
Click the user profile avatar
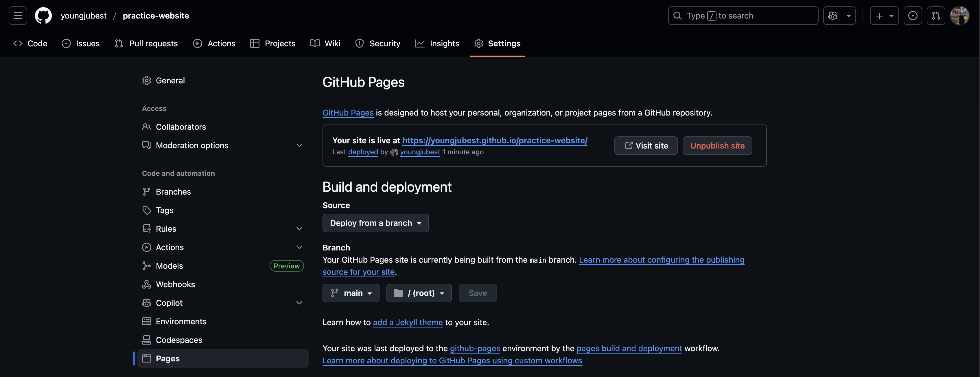pyautogui.click(x=959, y=16)
